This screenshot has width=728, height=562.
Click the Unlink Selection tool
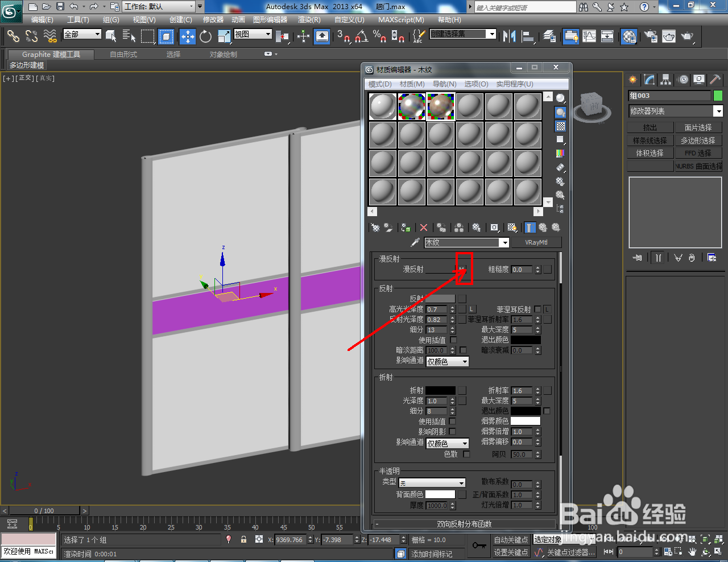point(31,36)
